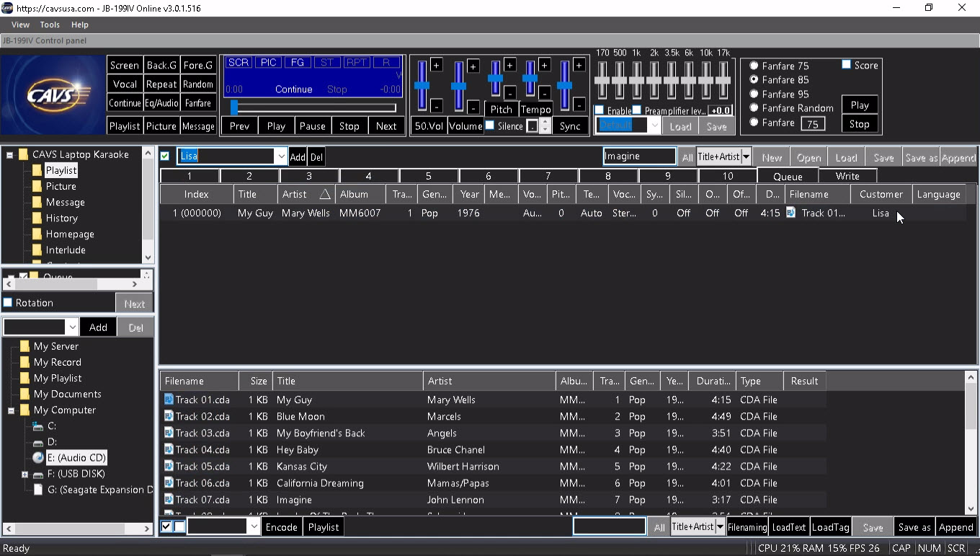Click the Play transport button

click(x=276, y=125)
